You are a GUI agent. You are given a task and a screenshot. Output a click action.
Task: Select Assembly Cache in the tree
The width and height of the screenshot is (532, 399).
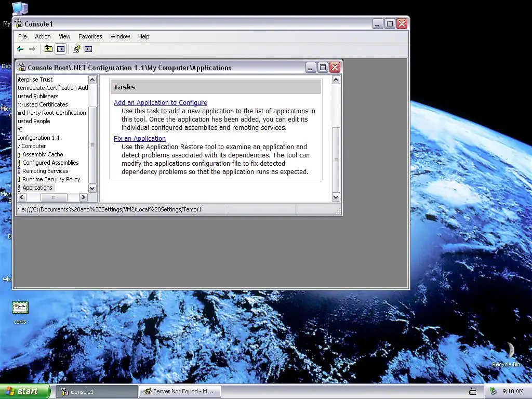[43, 154]
